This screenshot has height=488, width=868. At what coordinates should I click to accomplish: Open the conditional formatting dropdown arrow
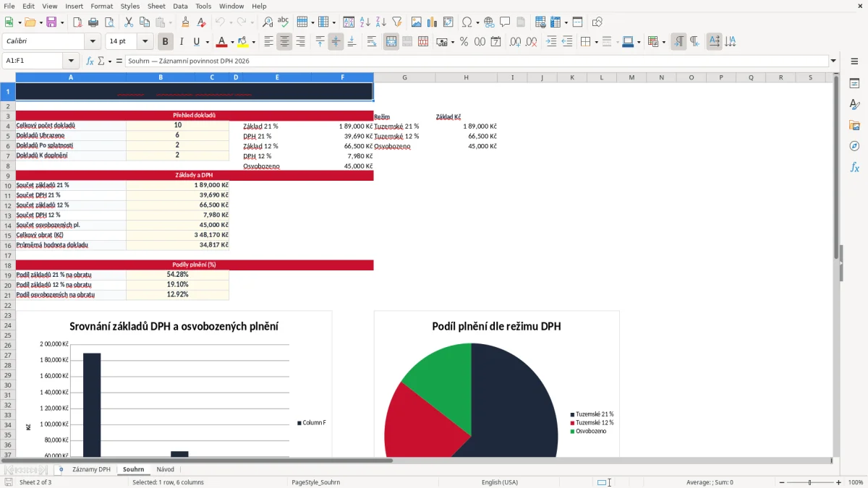click(663, 42)
